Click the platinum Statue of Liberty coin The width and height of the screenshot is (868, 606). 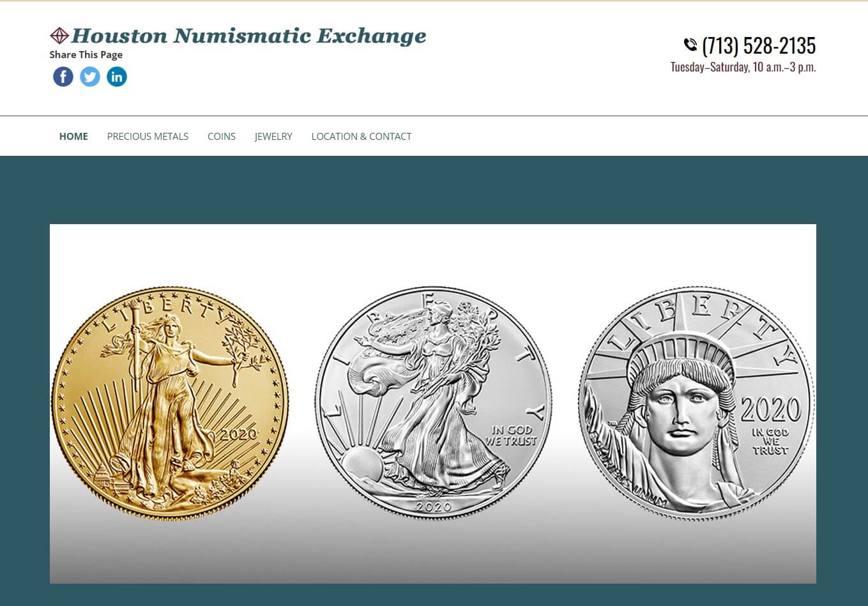click(x=697, y=403)
